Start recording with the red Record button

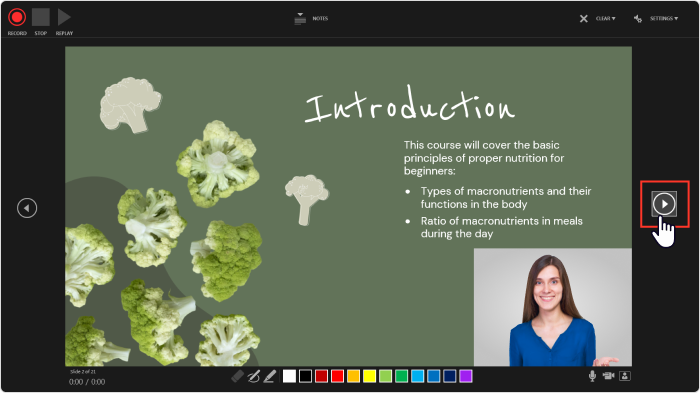pyautogui.click(x=17, y=17)
